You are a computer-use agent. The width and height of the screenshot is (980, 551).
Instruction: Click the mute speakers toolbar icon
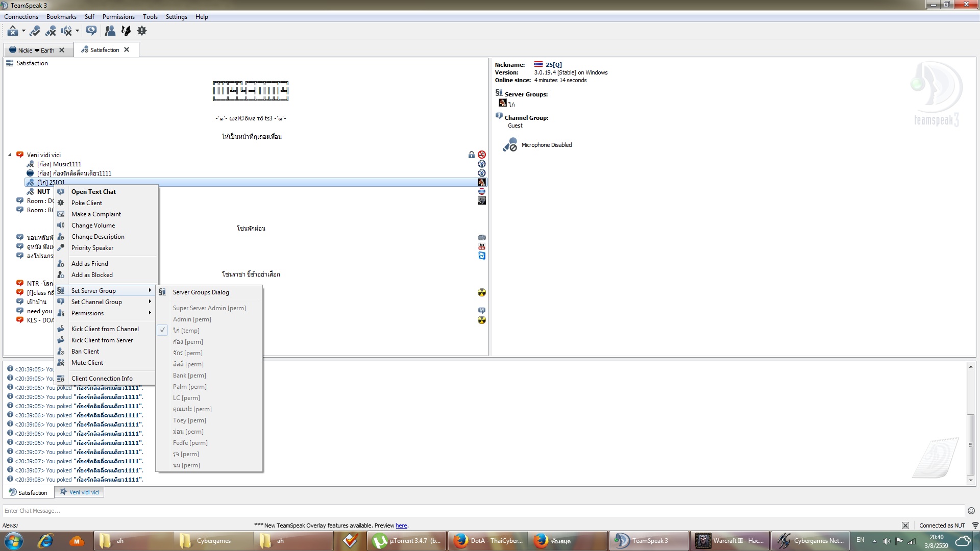[66, 31]
